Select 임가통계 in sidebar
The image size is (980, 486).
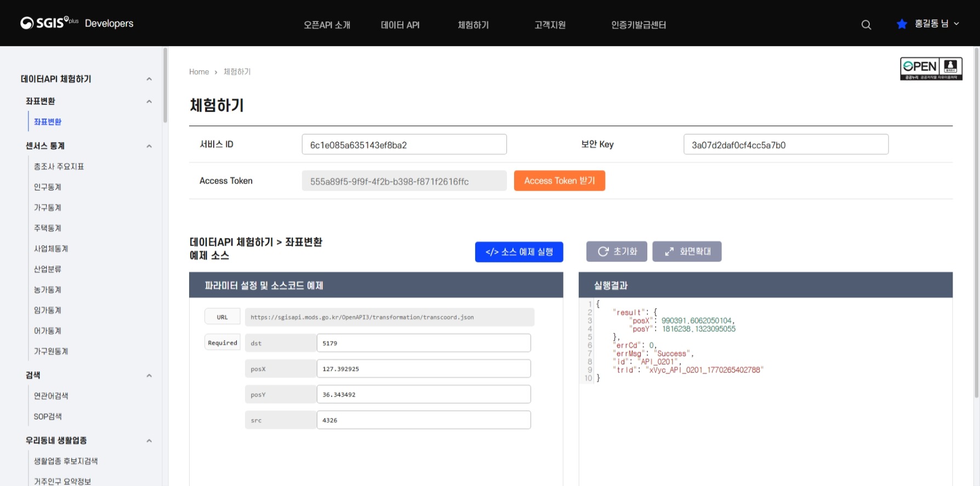(48, 310)
